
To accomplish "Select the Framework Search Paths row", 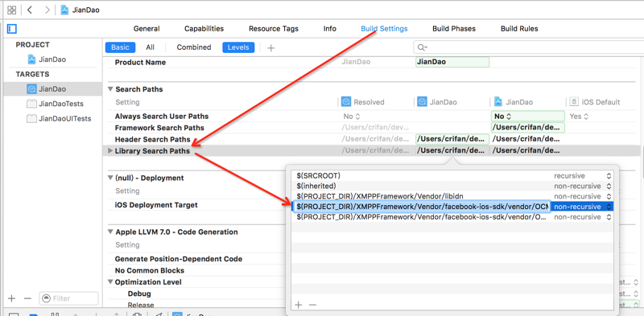I will 159,128.
